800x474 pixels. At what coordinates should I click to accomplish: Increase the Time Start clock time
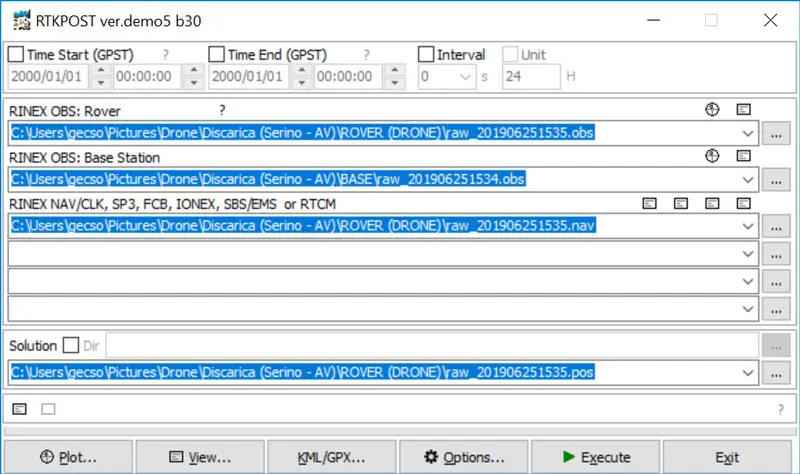point(194,70)
